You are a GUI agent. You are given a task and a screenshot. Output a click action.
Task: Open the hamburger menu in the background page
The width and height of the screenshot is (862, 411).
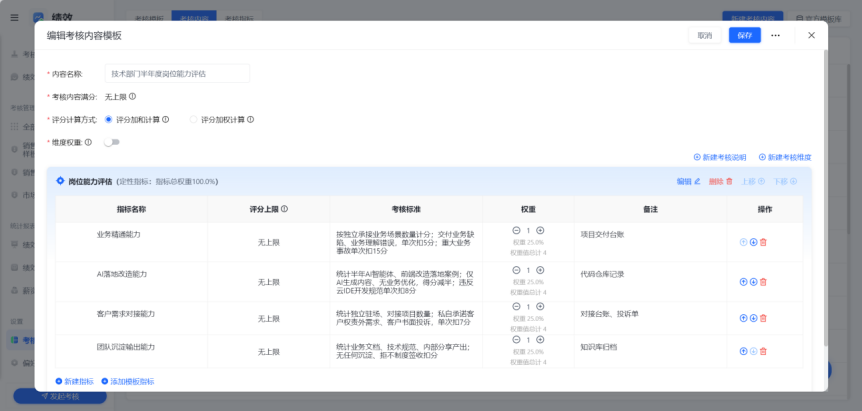click(x=14, y=18)
